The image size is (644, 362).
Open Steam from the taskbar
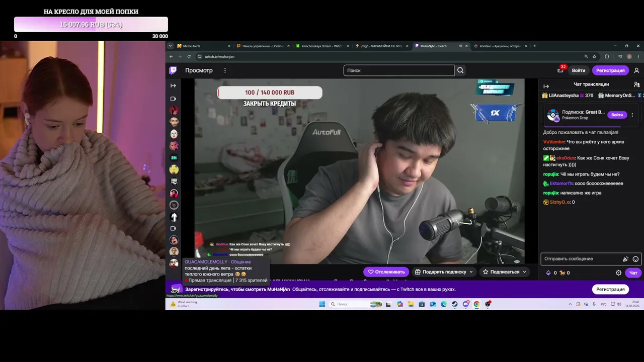click(455, 304)
